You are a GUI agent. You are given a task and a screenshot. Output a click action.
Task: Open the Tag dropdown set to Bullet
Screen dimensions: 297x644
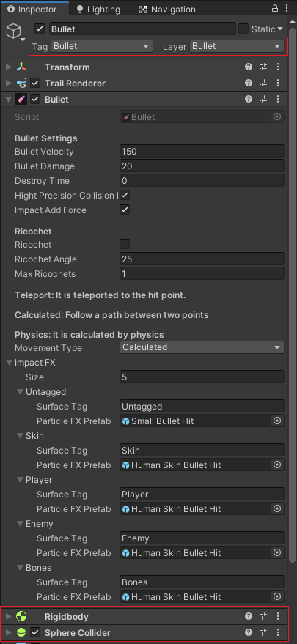102,46
